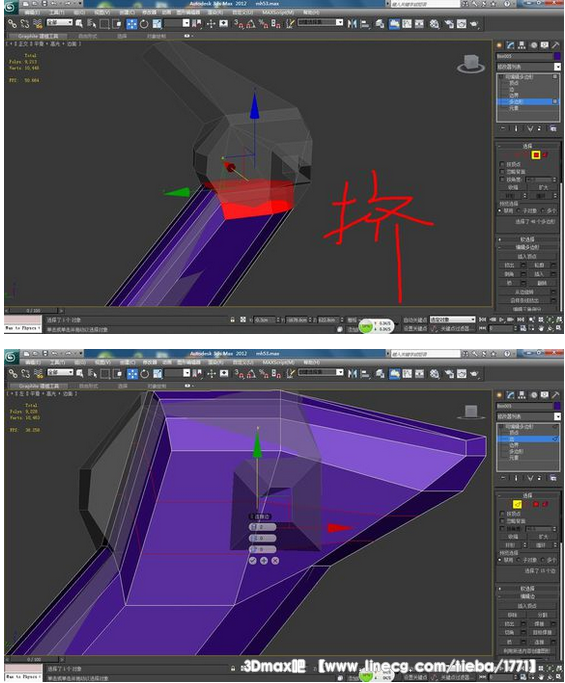Screen dimensions: 565x683
Task: Select 多个 preview radio in polygon-mode window
Action: pos(543,210)
